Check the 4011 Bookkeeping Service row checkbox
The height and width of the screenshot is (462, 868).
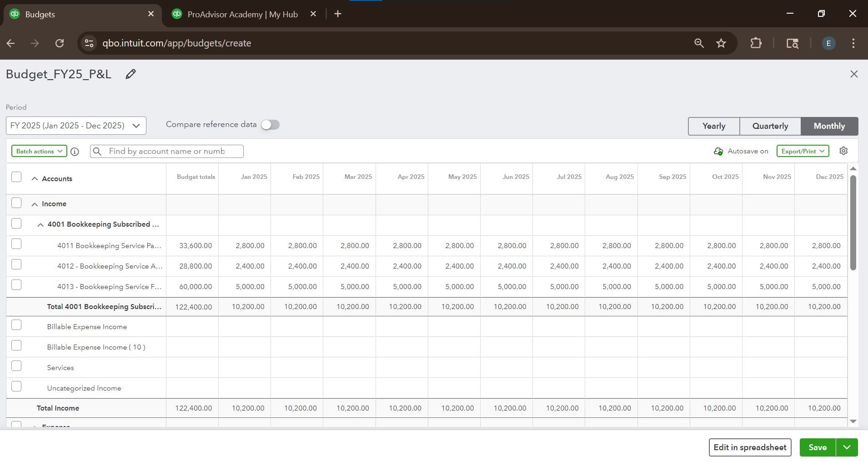click(16, 244)
